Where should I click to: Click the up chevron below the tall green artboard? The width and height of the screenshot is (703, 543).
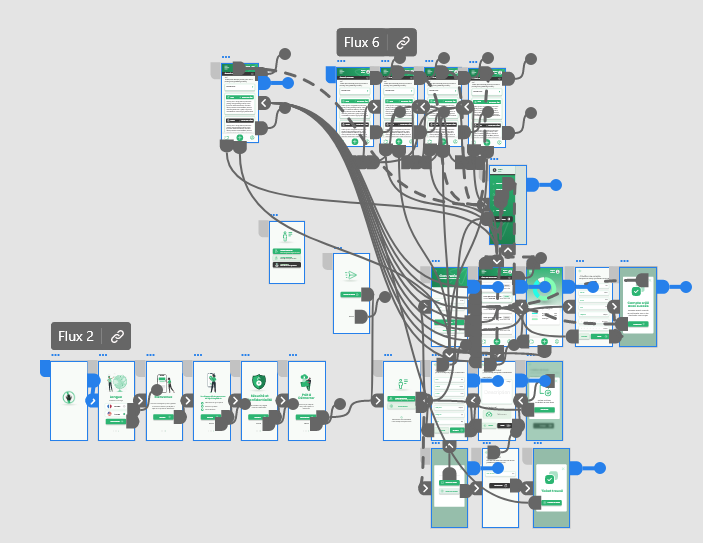click(x=508, y=251)
